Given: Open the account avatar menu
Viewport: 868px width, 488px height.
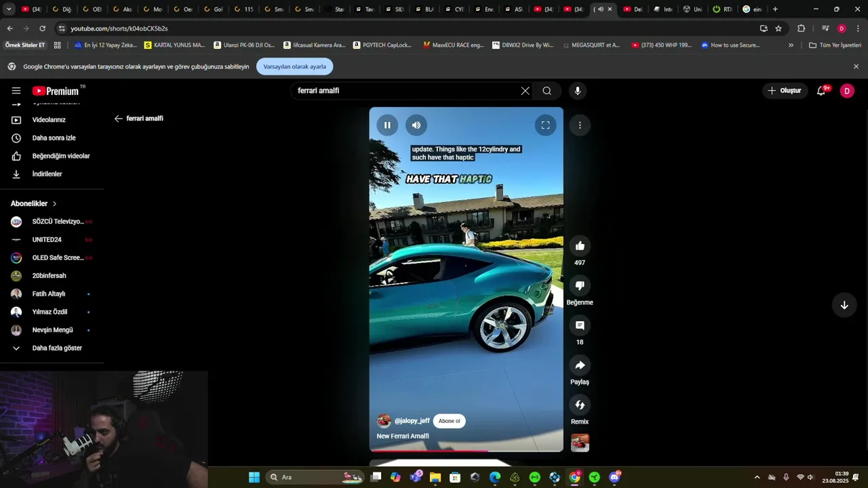Looking at the screenshot, I should (x=847, y=91).
